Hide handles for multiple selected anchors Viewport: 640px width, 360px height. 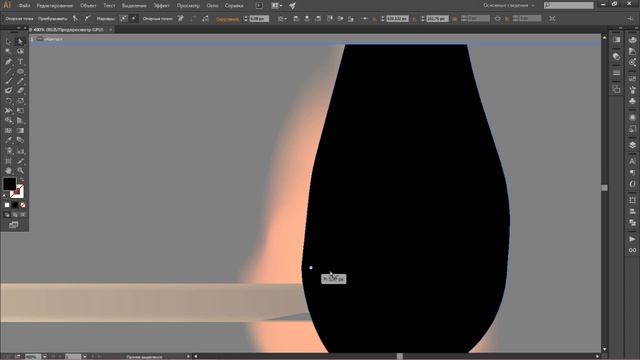133,19
